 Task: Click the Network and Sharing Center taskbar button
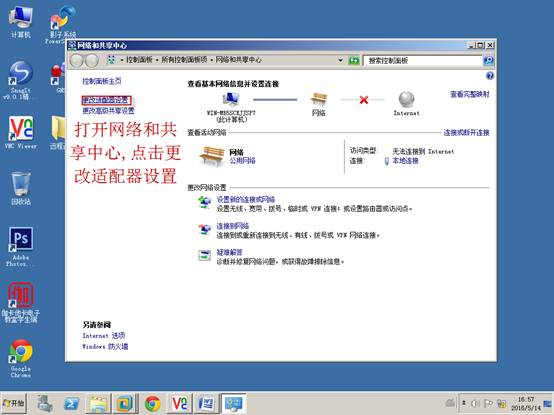[233, 403]
